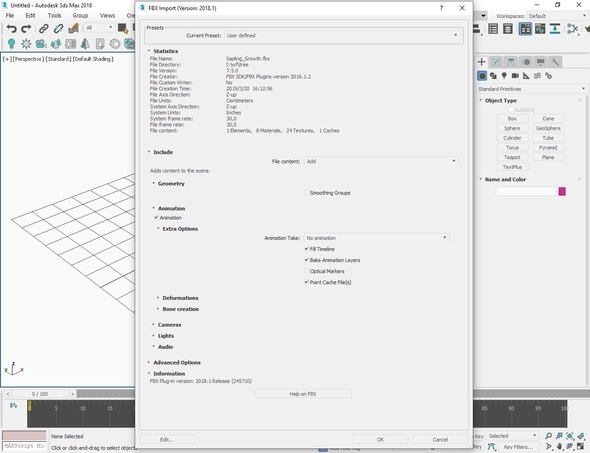
Task: Uncheck the Fill Timeline option
Action: tap(307, 249)
